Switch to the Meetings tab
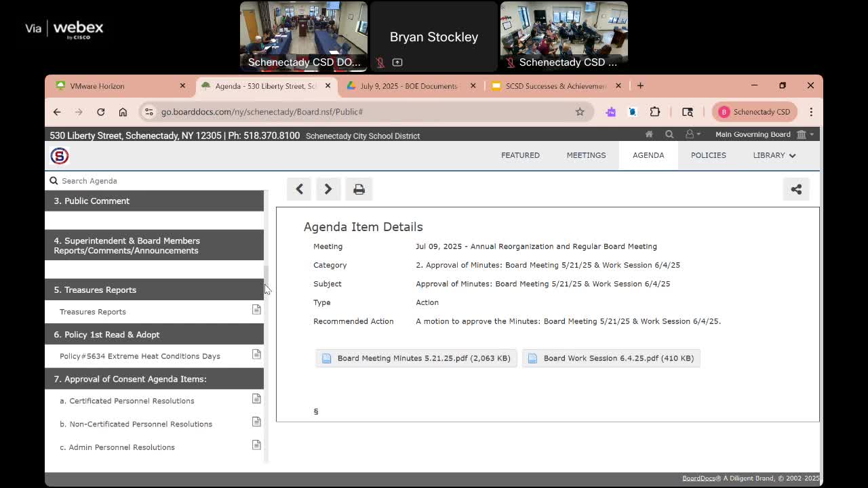This screenshot has height=488, width=868. [586, 155]
